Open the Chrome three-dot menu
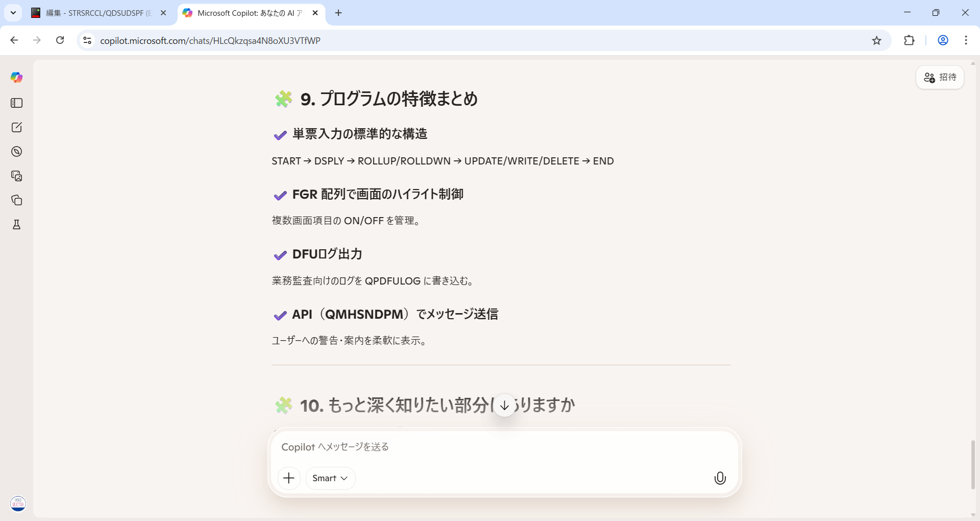 pyautogui.click(x=966, y=40)
